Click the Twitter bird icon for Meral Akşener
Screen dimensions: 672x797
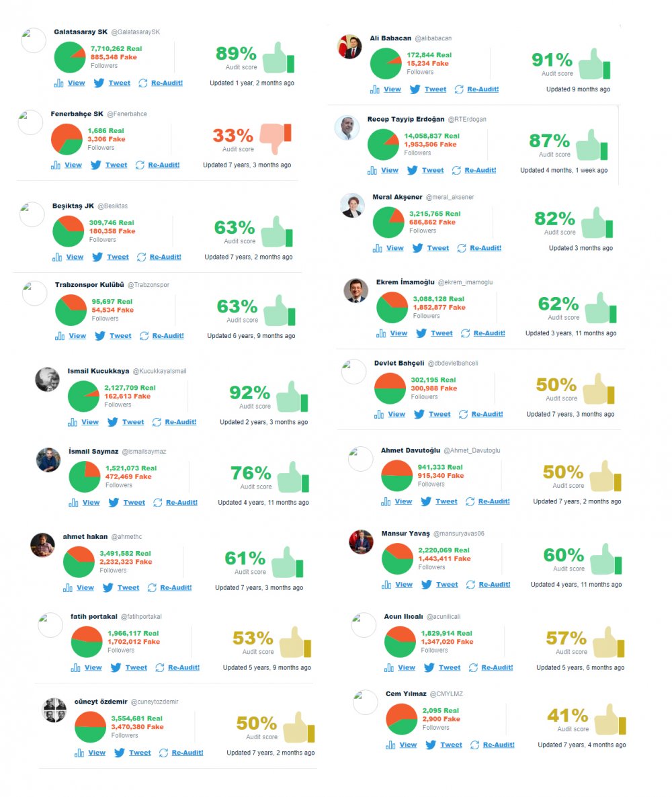coord(417,248)
